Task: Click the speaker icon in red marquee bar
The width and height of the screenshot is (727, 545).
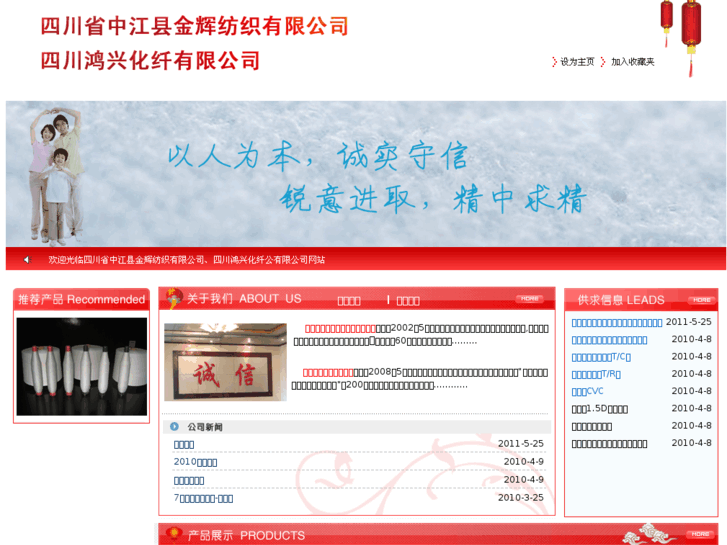Action: pos(27,260)
